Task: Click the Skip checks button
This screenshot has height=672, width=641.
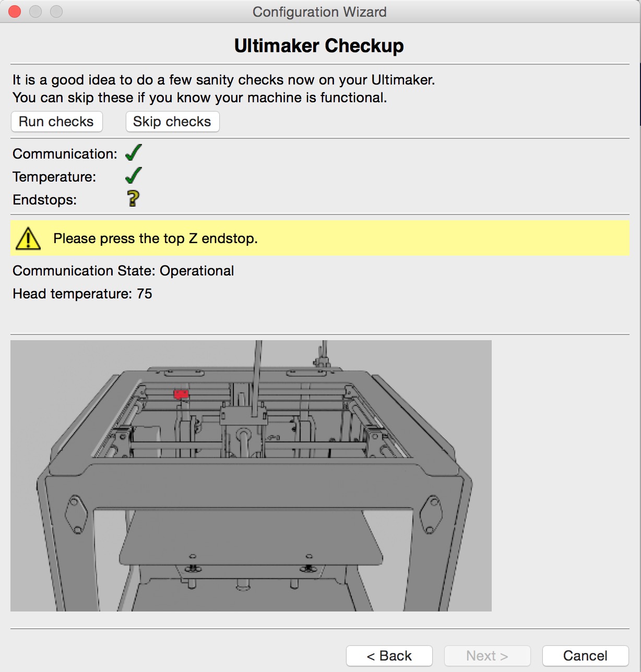Action: tap(172, 122)
